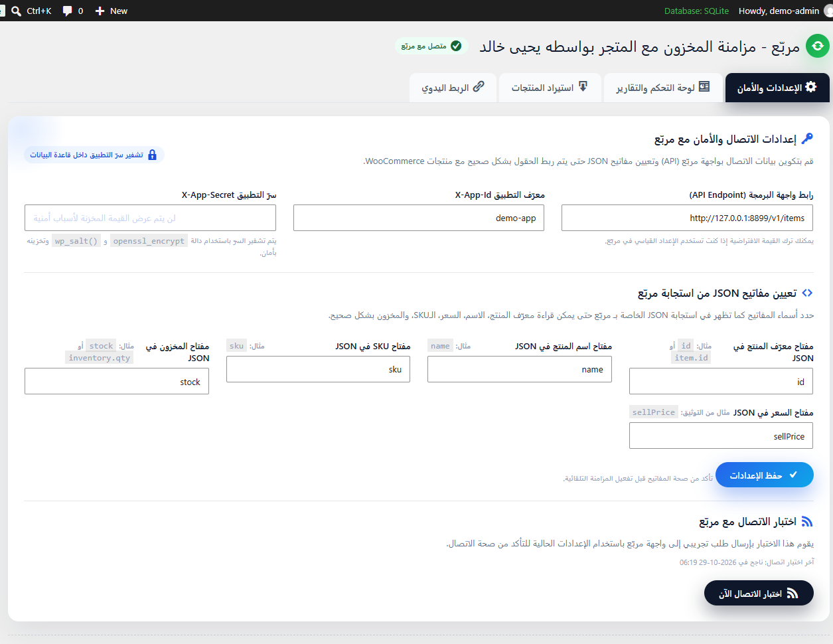Click the تعيين مفاتيح JSON section heading
Image resolution: width=833 pixels, height=644 pixels.
(x=717, y=293)
